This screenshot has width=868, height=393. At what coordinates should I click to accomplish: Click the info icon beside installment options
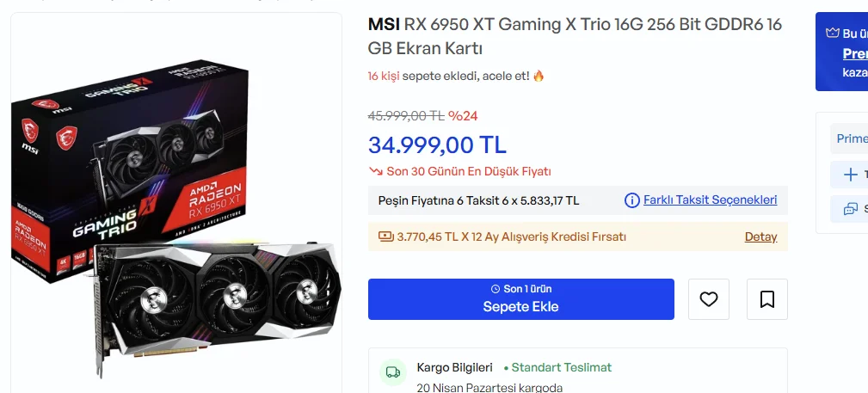(x=632, y=200)
